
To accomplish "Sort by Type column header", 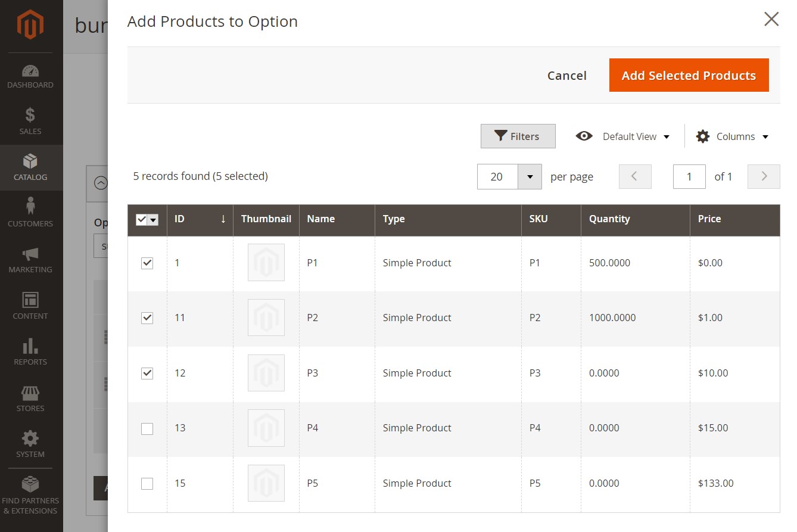I will (x=449, y=220).
